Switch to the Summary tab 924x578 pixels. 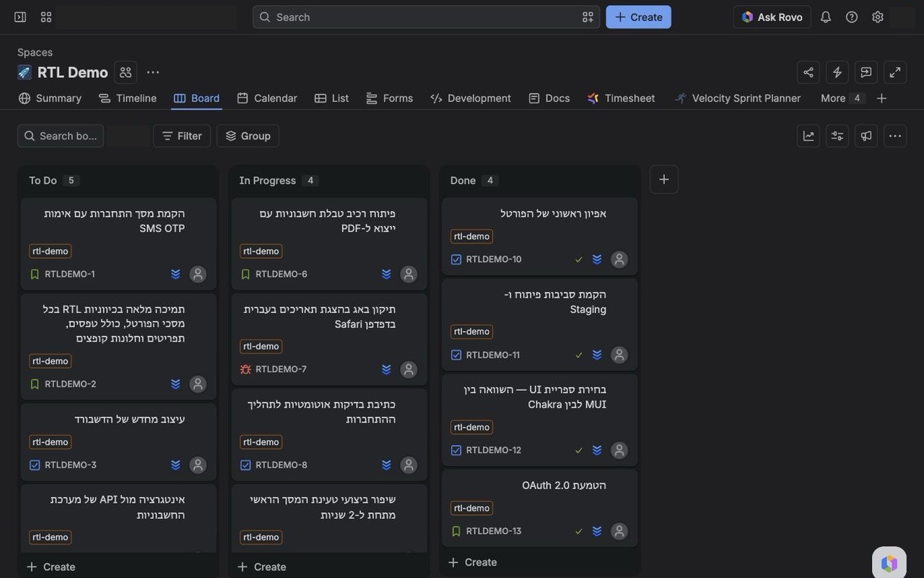[50, 98]
